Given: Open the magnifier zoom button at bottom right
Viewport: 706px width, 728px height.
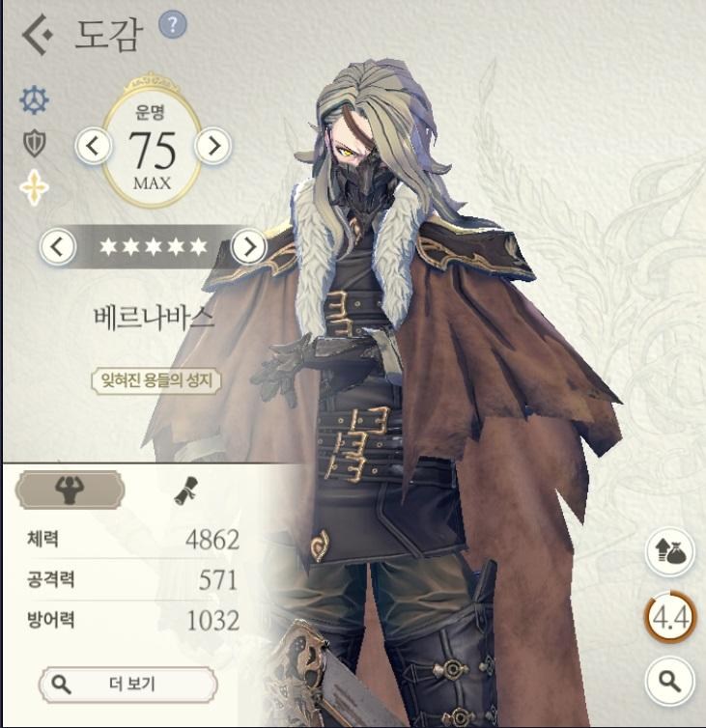Looking at the screenshot, I should coord(669,681).
